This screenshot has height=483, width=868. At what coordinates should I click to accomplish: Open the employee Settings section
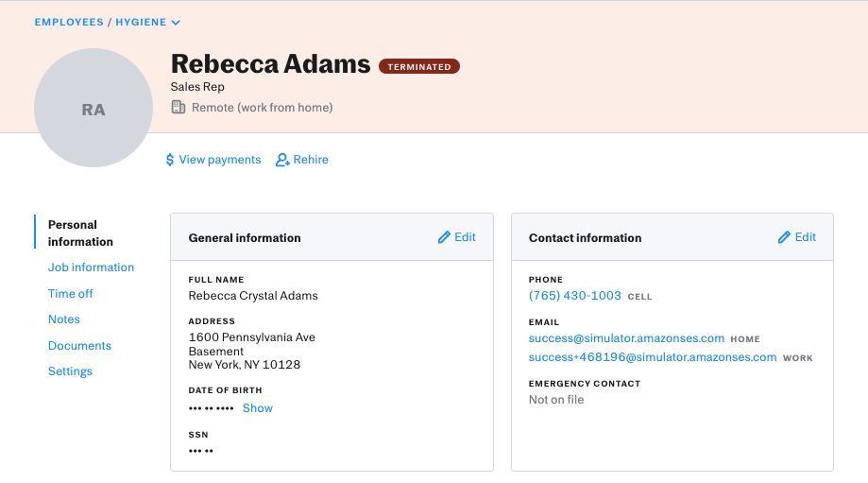(70, 371)
